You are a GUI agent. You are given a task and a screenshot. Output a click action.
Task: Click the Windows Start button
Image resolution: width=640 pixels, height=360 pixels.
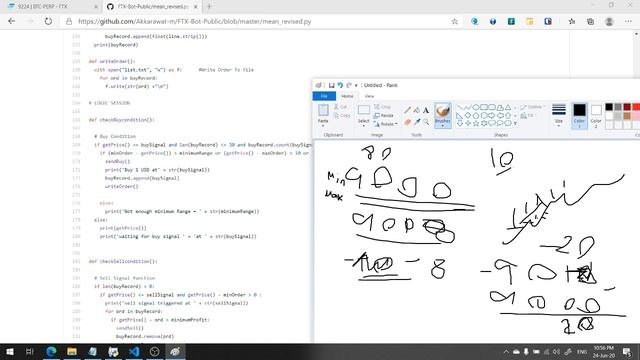pyautogui.click(x=10, y=351)
